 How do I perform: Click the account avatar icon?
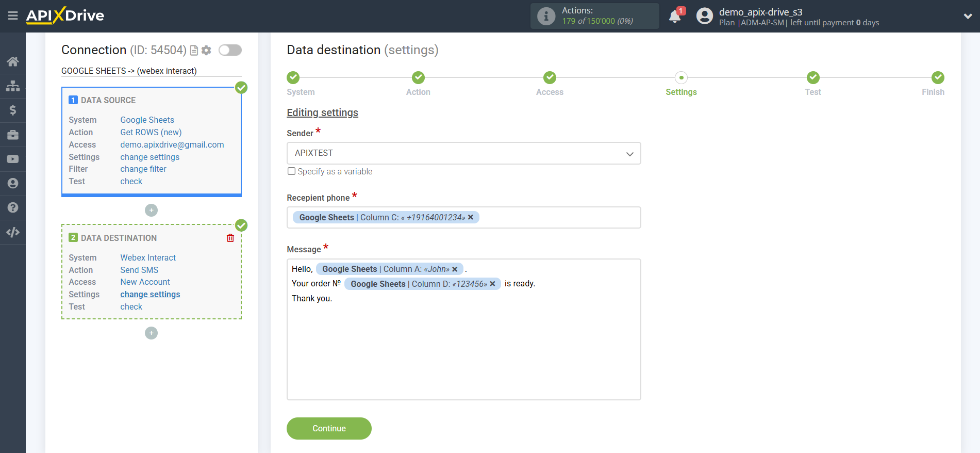pos(704,16)
